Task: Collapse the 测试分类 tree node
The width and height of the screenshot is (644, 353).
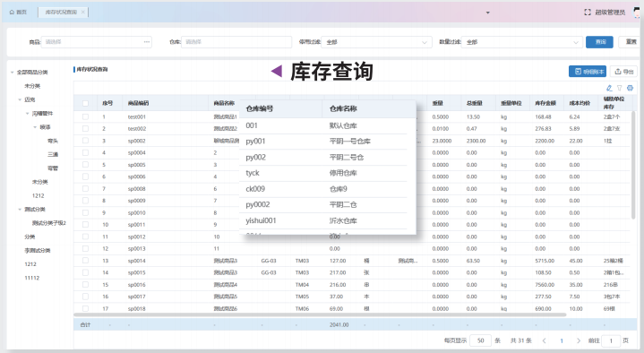Action: point(20,210)
